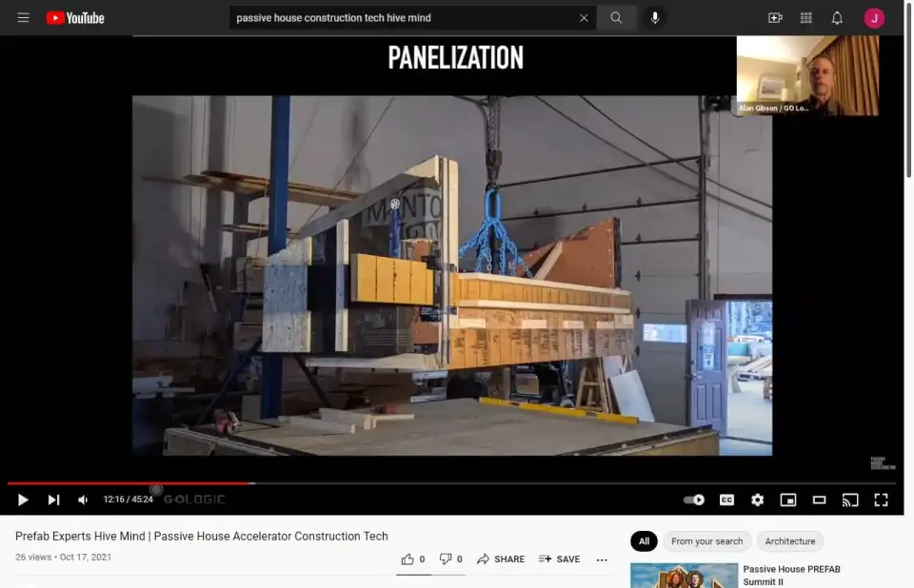Open the account avatar menu
The height and width of the screenshot is (588, 914).
874,18
